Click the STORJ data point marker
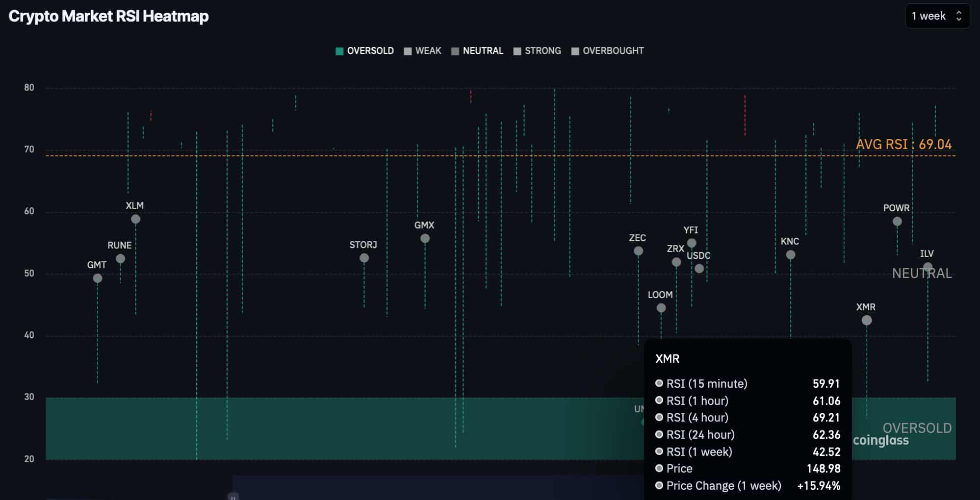 tap(364, 258)
